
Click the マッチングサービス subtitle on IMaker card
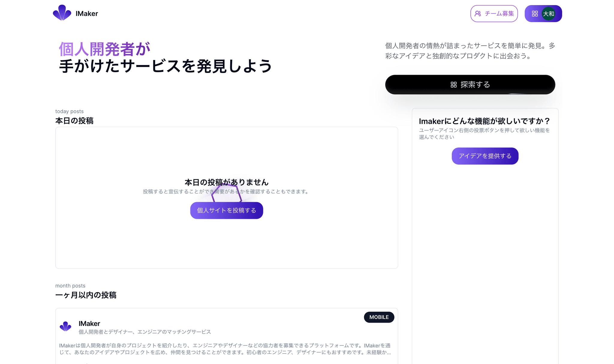click(x=145, y=332)
